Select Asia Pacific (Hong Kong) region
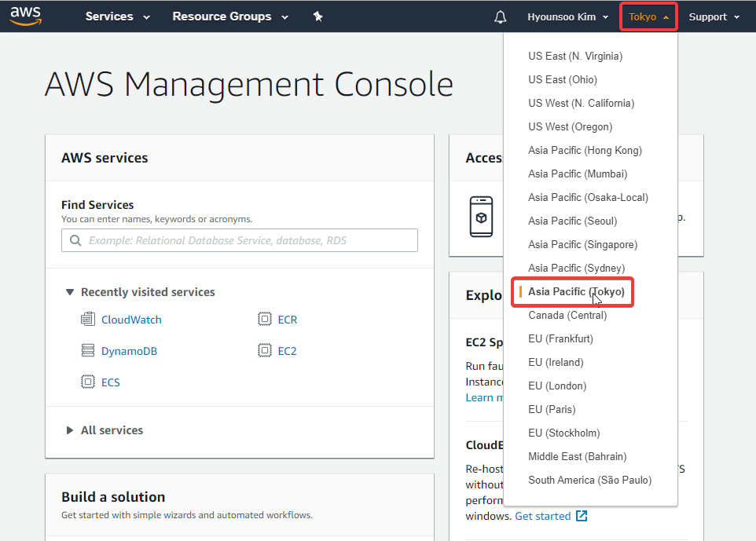This screenshot has width=756, height=541. (585, 150)
